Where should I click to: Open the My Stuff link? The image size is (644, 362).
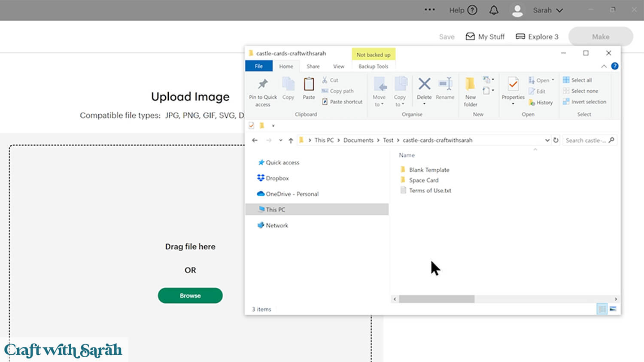pos(485,37)
